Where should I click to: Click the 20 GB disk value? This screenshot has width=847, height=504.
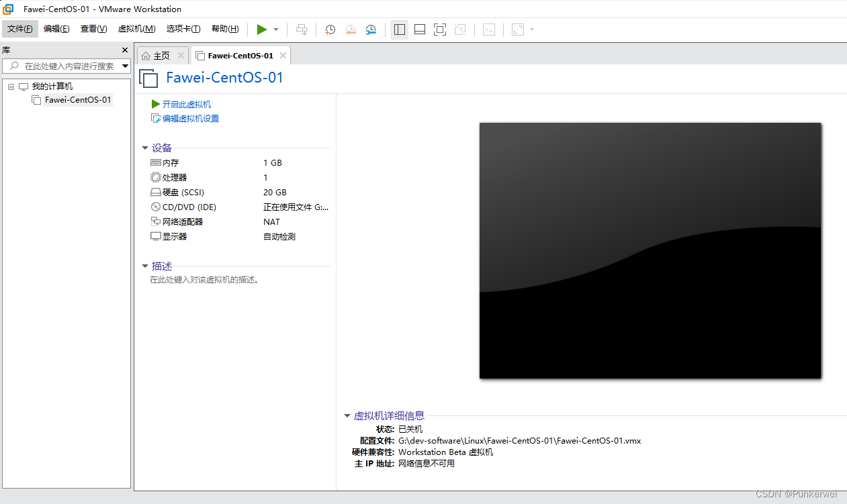point(275,193)
